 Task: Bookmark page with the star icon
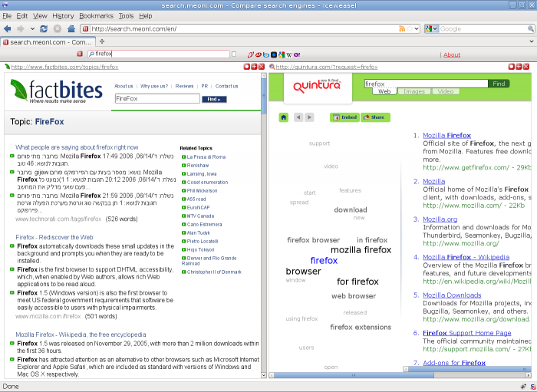click(410, 28)
